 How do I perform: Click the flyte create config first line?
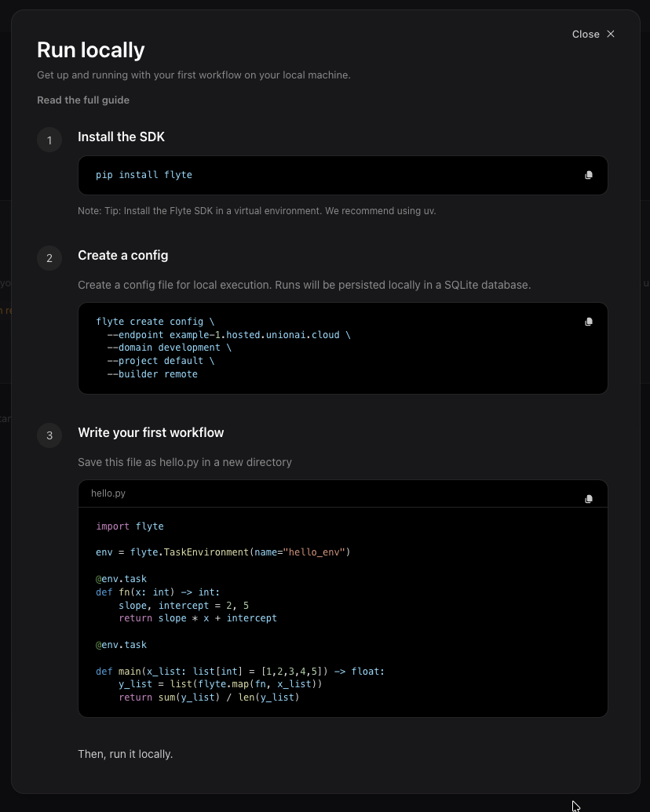(x=155, y=322)
